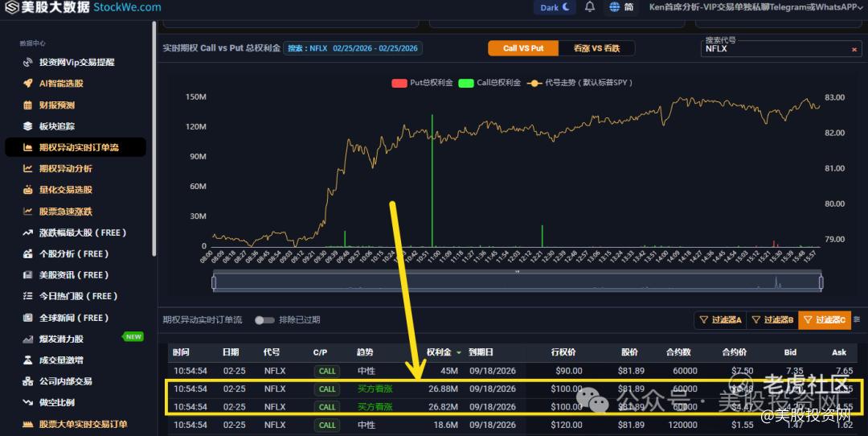Click the 45M 权利金 cell

pos(449,371)
